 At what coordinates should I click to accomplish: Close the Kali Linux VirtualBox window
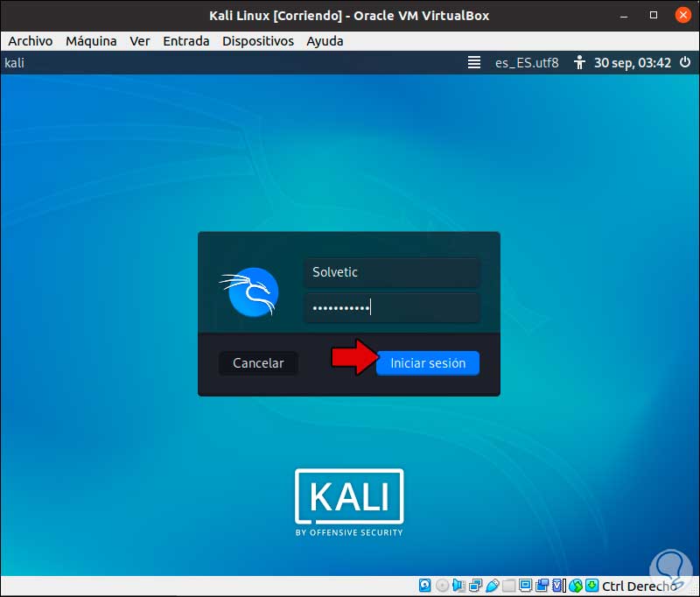click(682, 15)
